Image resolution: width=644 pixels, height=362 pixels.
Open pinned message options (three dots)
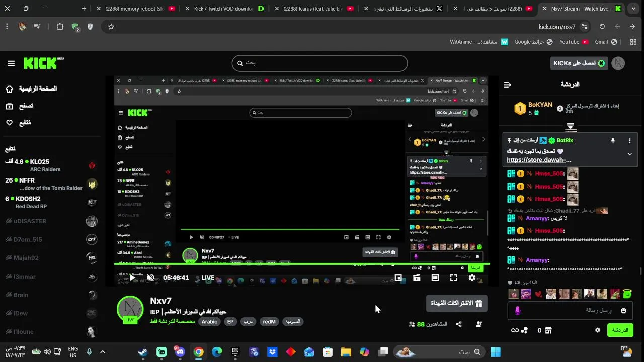(629, 141)
